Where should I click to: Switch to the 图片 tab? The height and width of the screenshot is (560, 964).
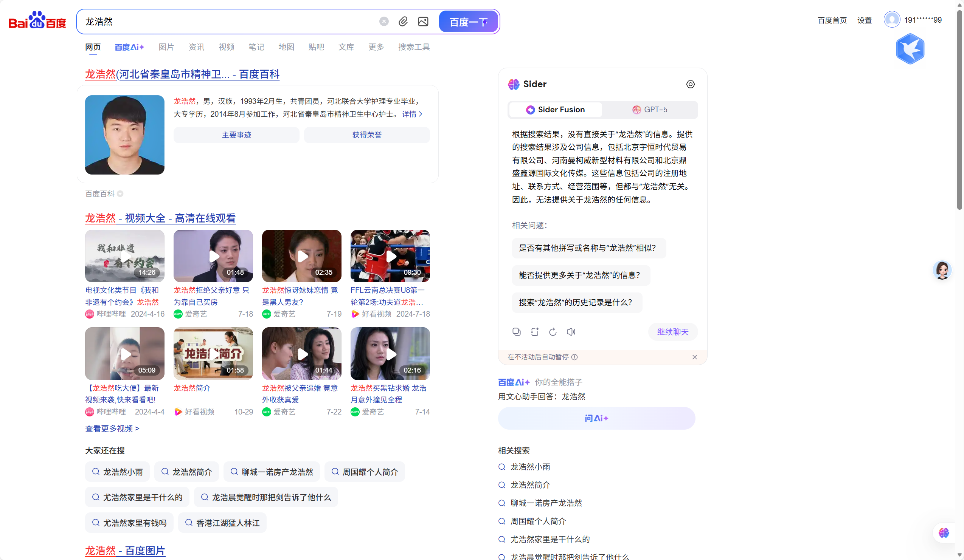click(166, 47)
